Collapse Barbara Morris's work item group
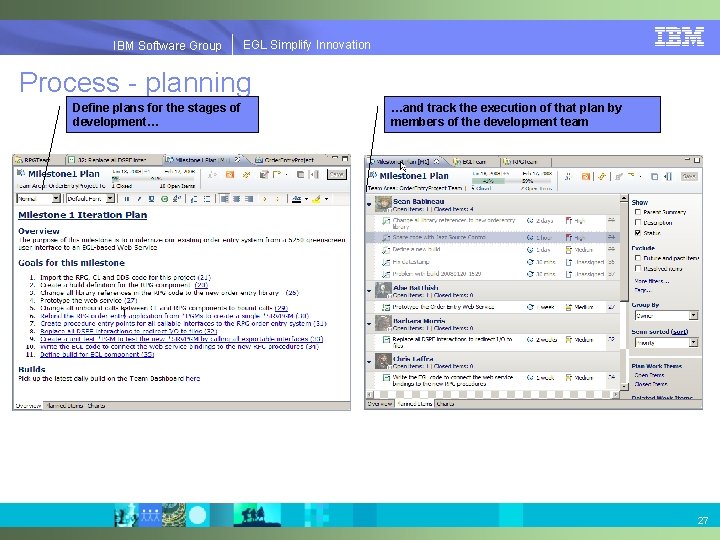 [x=369, y=324]
